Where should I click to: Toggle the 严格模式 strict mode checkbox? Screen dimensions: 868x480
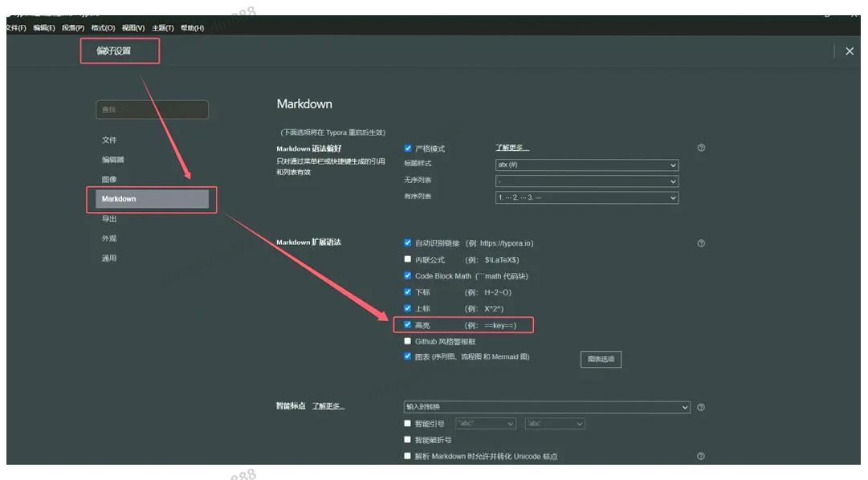tap(407, 148)
